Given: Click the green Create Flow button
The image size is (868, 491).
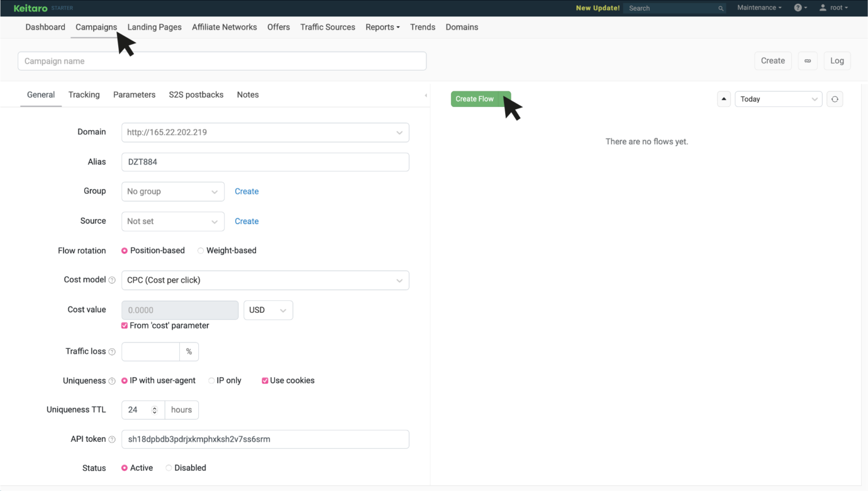Looking at the screenshot, I should [475, 99].
